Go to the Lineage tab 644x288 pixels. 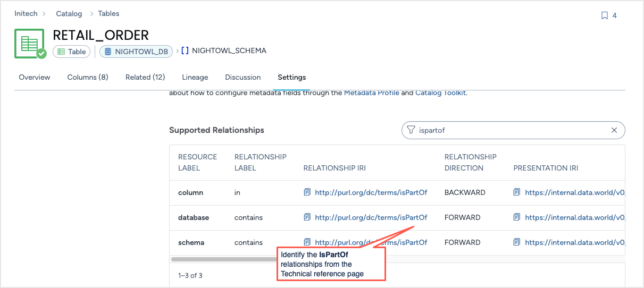(195, 78)
